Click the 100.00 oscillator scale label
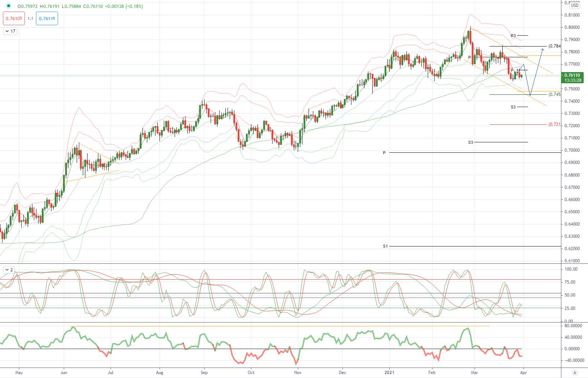Image resolution: width=588 pixels, height=378 pixels. click(571, 269)
